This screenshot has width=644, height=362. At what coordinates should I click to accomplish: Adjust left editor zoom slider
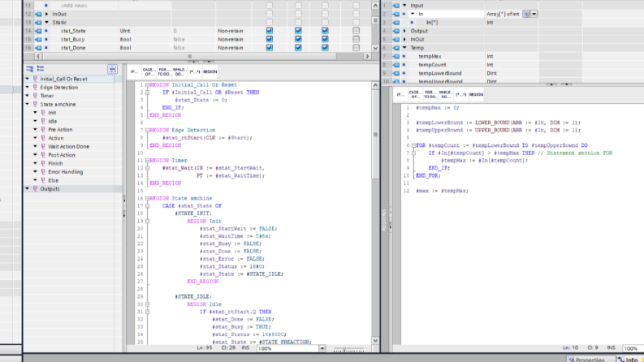pyautogui.click(x=344, y=349)
